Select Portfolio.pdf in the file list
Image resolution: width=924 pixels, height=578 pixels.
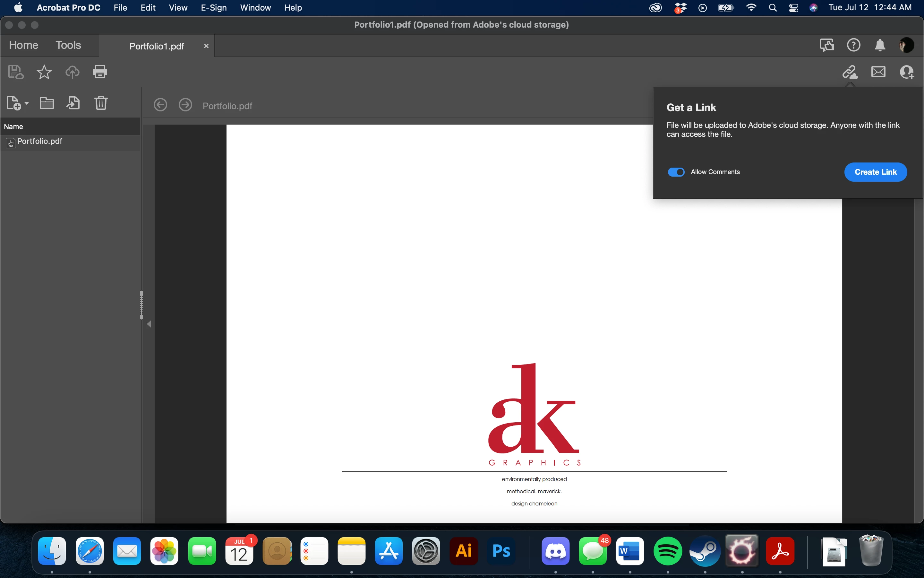[x=71, y=142]
